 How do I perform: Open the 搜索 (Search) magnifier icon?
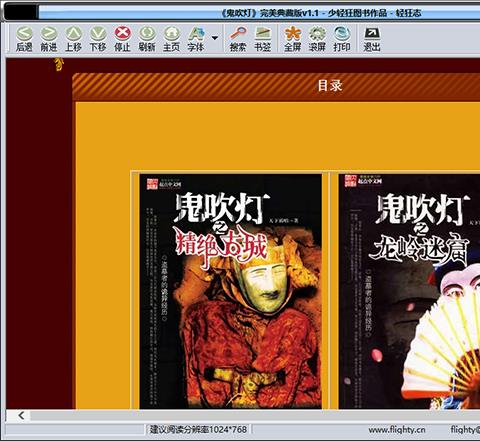click(238, 39)
